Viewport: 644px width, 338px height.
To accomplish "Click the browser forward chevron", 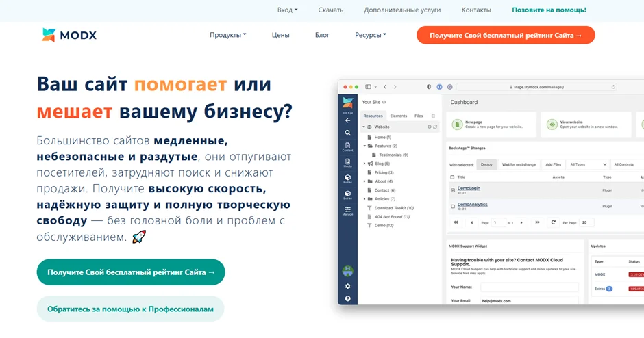I will pos(395,87).
